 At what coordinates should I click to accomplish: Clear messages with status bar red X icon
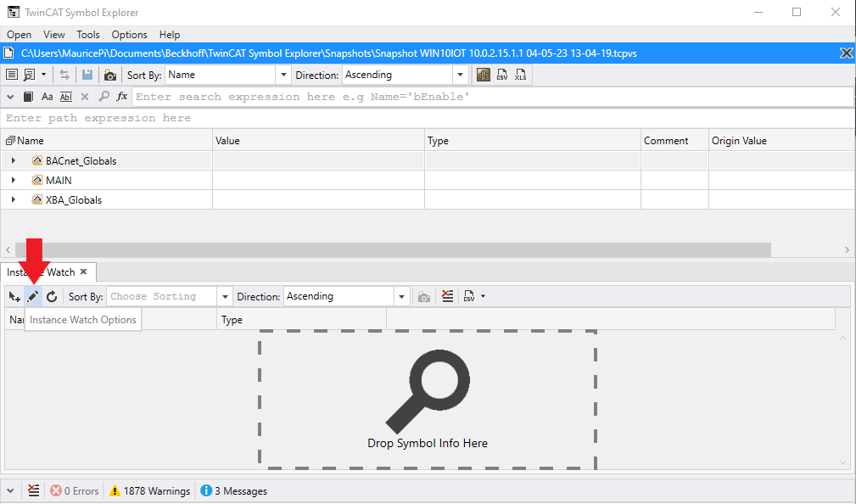pyautogui.click(x=33, y=490)
